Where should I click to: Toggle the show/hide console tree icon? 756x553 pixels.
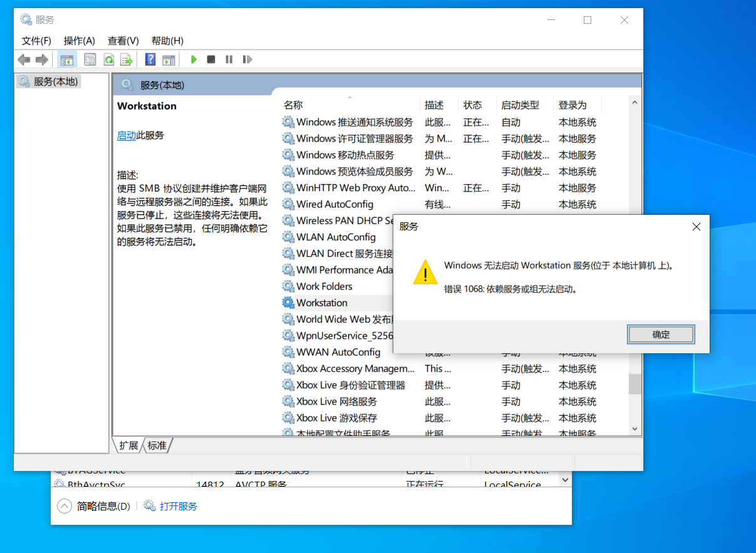click(x=67, y=59)
